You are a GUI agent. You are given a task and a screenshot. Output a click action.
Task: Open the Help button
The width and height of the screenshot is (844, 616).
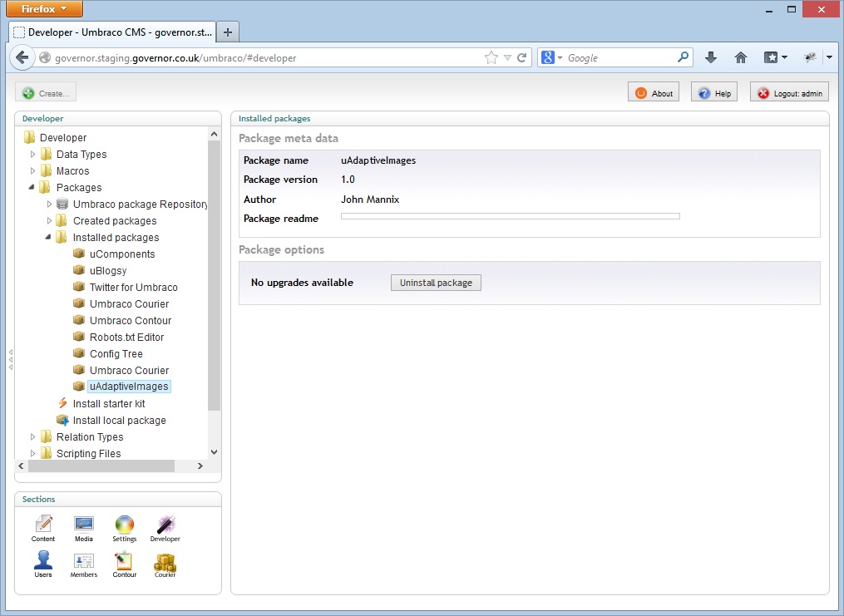(714, 93)
